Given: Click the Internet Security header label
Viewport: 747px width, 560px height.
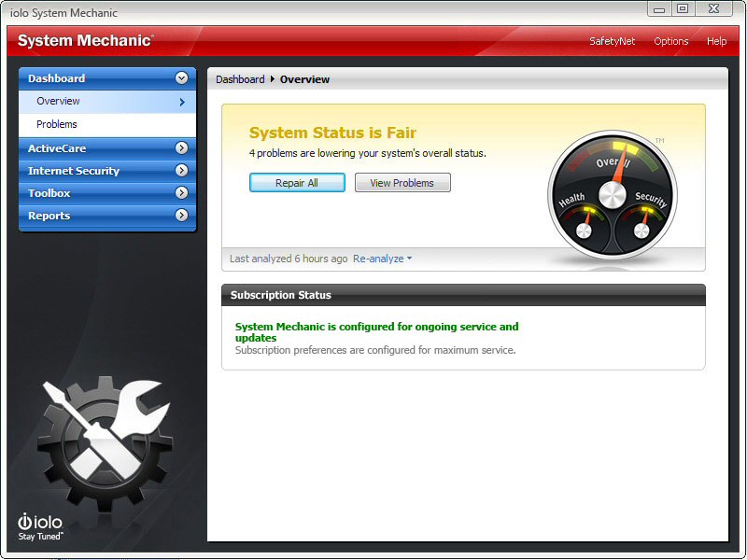Looking at the screenshot, I should [74, 171].
